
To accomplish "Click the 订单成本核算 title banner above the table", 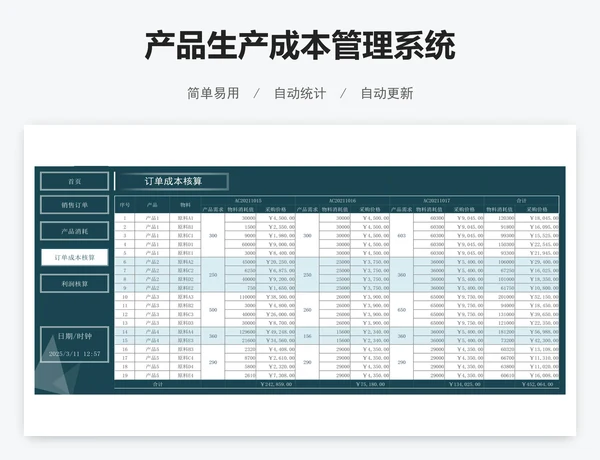I will (173, 181).
